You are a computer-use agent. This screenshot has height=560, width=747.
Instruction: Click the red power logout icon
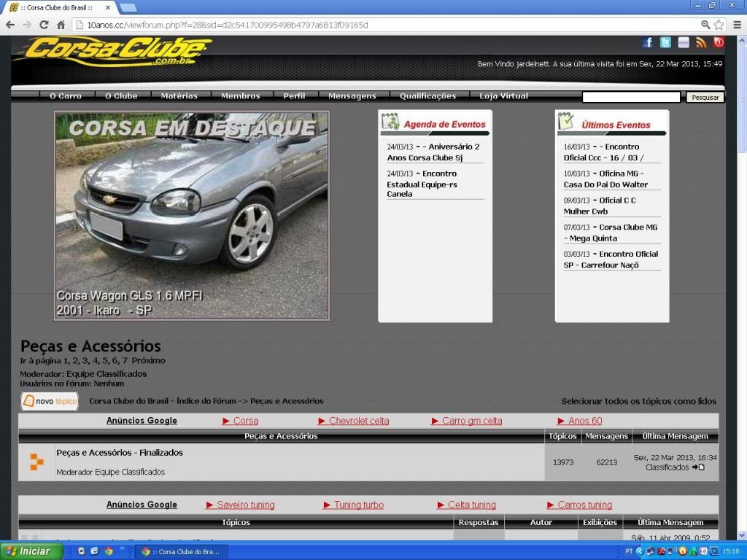click(x=719, y=43)
